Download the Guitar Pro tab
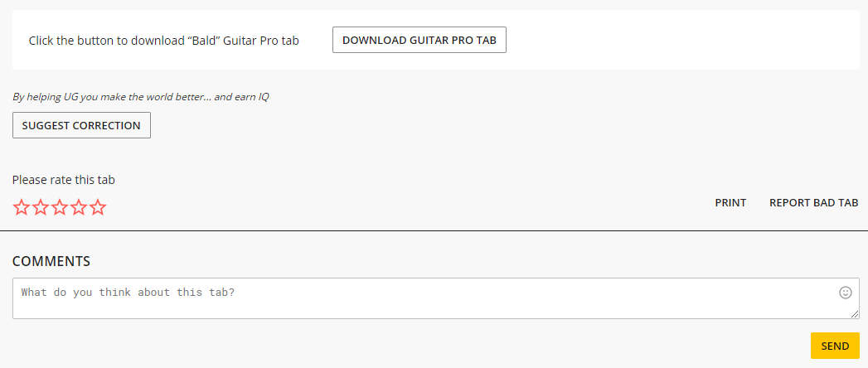868x368 pixels. point(419,40)
